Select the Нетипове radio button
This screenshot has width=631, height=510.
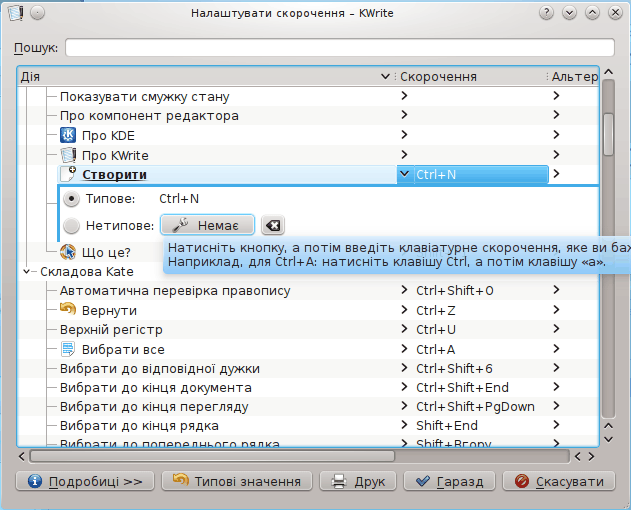coord(72,226)
